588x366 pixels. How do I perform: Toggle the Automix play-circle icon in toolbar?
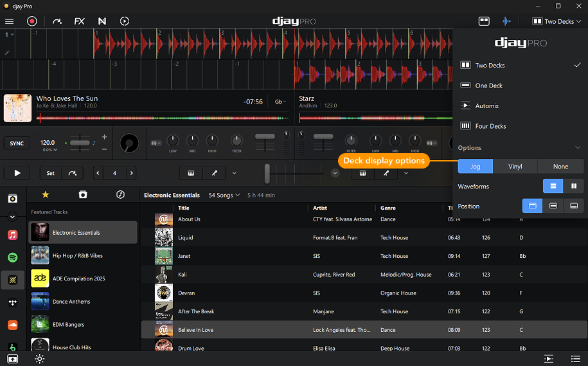pos(125,21)
